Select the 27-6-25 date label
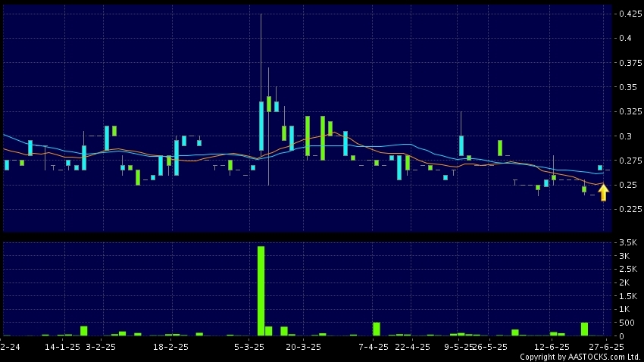The height and width of the screenshot is (362, 644). 606,347
